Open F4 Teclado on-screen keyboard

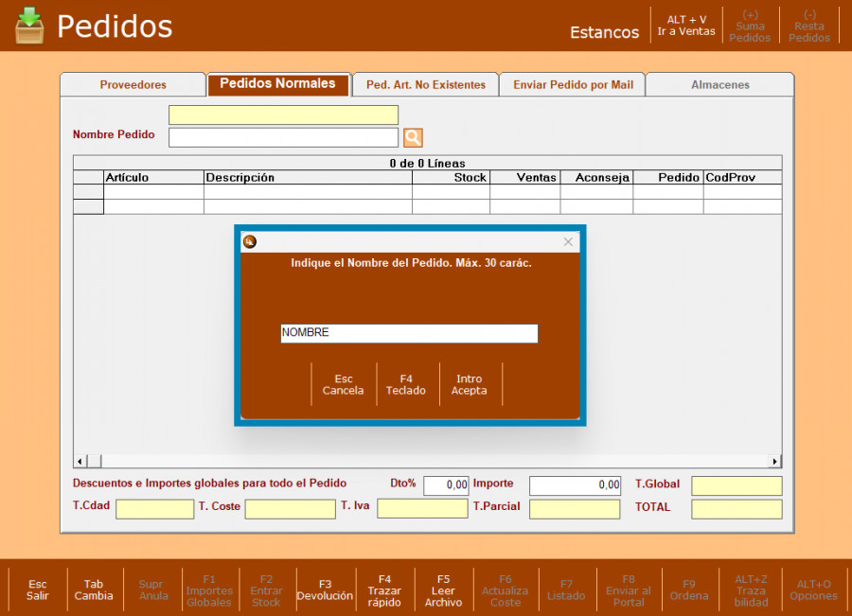tap(406, 384)
